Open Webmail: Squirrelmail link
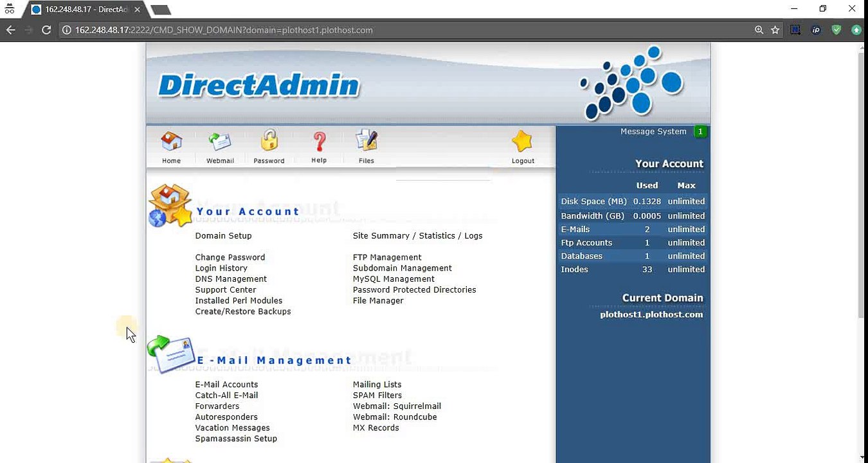Image resolution: width=868 pixels, height=463 pixels. click(397, 406)
